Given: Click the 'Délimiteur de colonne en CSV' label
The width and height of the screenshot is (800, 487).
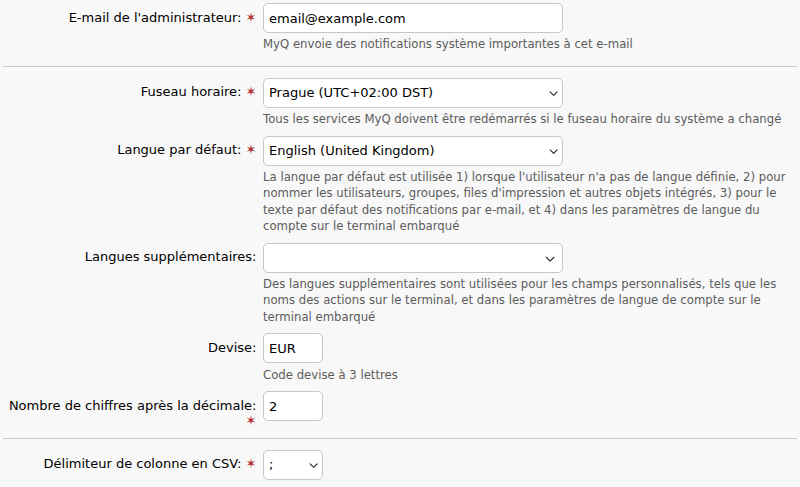Looking at the screenshot, I should click(142, 464).
